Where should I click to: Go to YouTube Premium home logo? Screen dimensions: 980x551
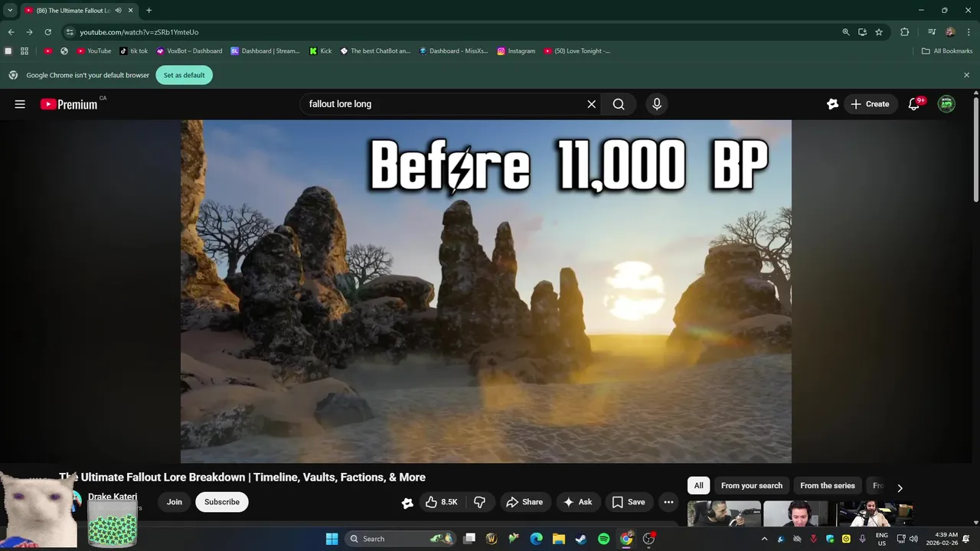(x=69, y=104)
